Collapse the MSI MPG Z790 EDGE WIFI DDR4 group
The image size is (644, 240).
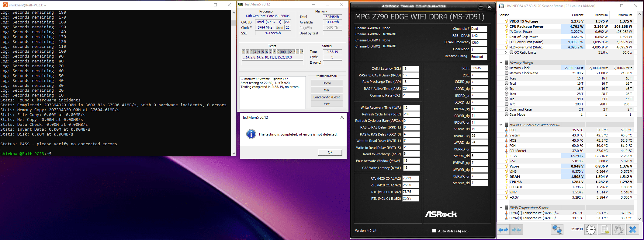(x=501, y=125)
